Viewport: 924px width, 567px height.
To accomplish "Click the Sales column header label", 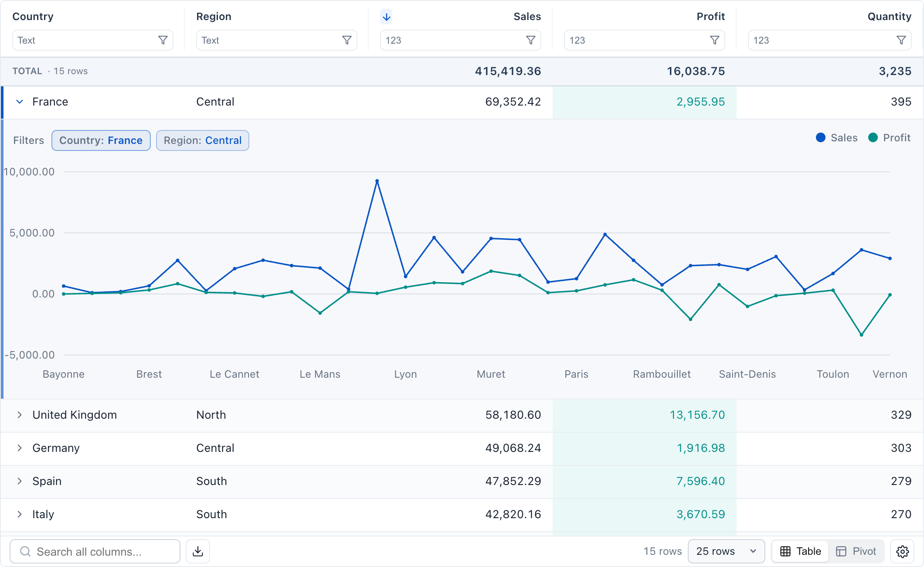I will (527, 17).
